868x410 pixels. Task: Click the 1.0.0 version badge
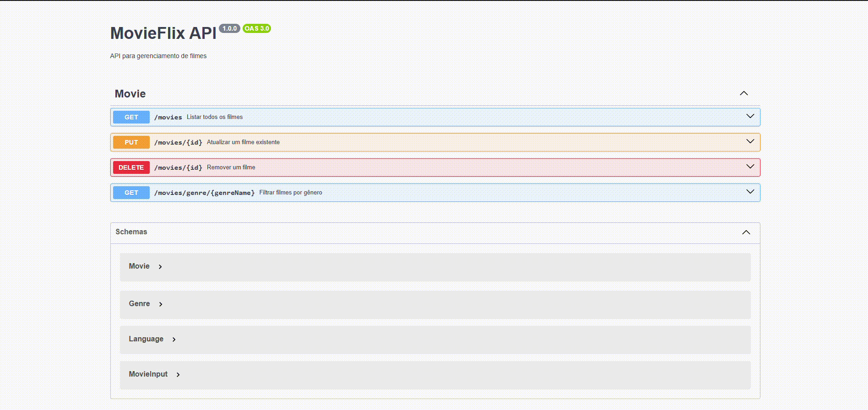click(x=229, y=28)
